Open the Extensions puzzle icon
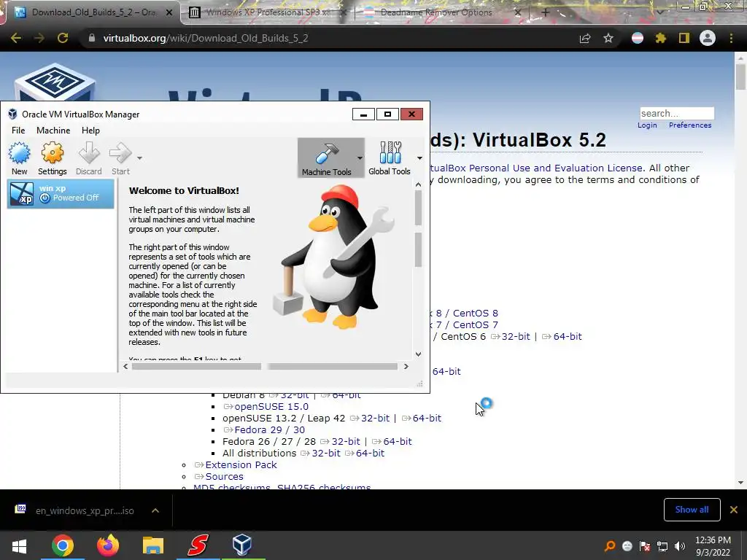 pos(661,38)
